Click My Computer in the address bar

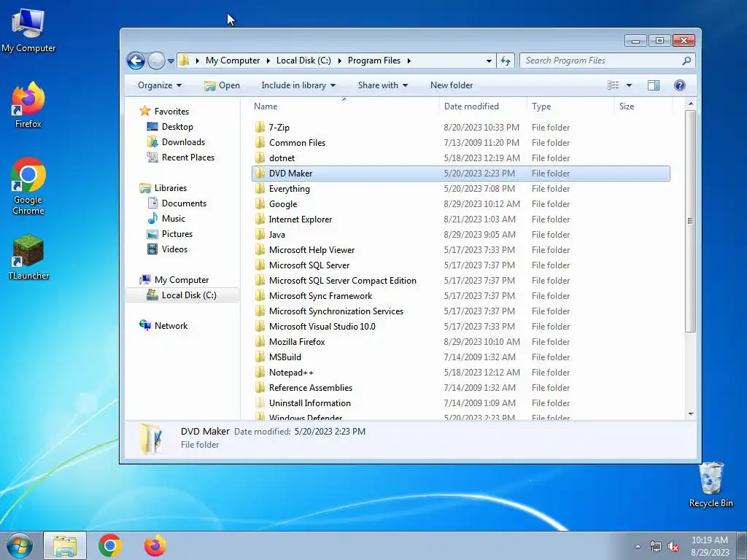(x=233, y=61)
